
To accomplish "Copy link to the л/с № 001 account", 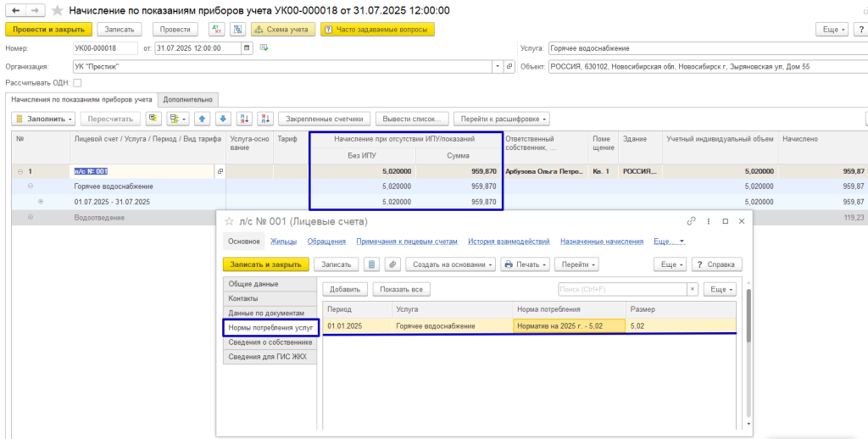I will pyautogui.click(x=692, y=221).
